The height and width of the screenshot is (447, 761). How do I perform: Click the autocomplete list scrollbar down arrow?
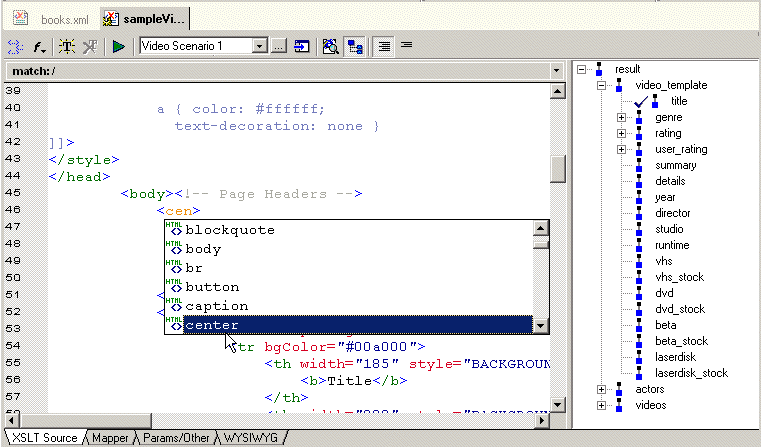click(541, 326)
